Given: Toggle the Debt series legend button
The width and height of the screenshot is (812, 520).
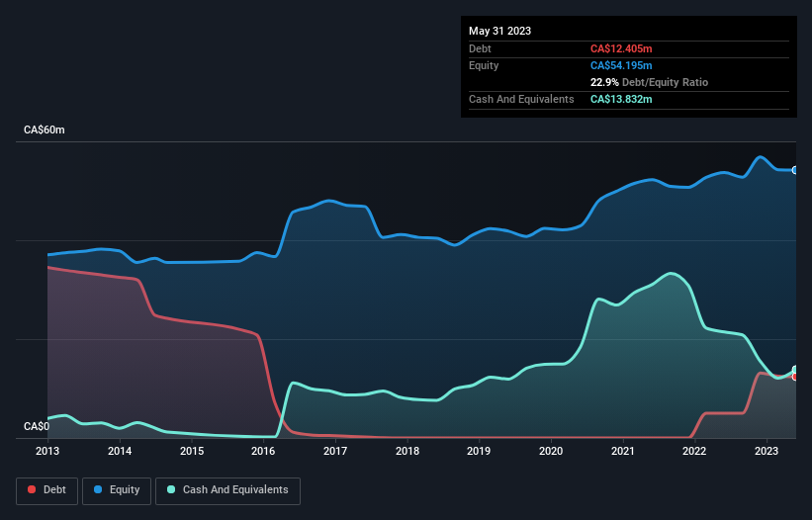Looking at the screenshot, I should tap(47, 490).
